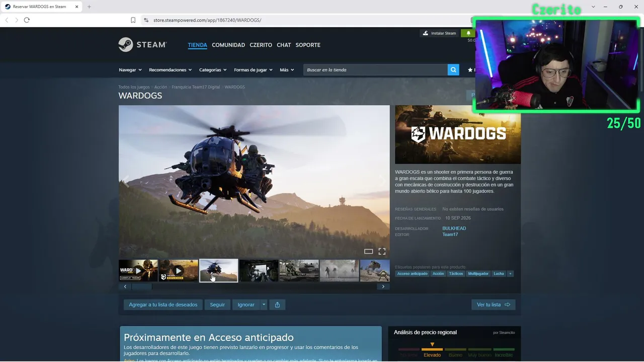Open a new browser tab with the plus icon
Screen dimensions: 644x362
(89, 7)
